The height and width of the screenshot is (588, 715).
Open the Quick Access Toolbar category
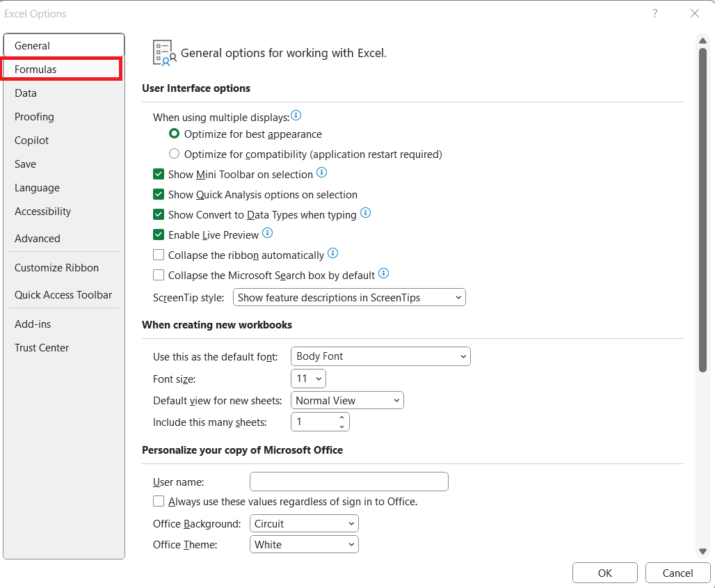click(x=64, y=295)
